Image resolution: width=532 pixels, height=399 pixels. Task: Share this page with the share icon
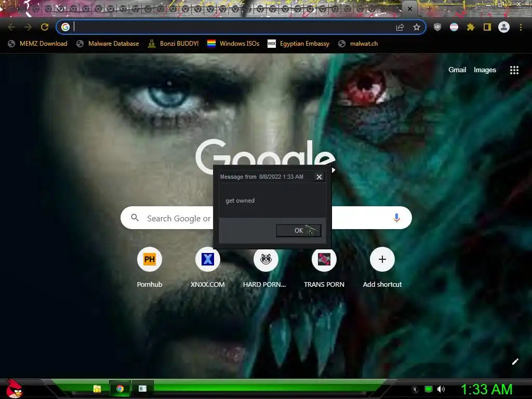click(400, 27)
